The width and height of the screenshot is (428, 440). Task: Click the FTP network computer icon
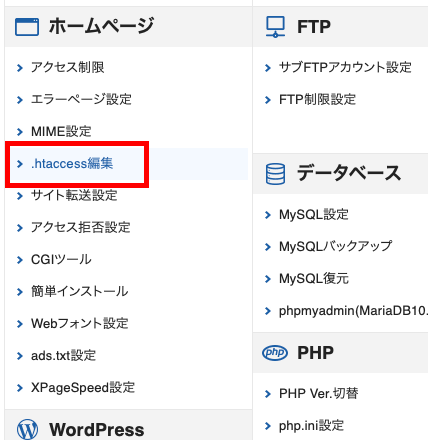pyautogui.click(x=275, y=27)
